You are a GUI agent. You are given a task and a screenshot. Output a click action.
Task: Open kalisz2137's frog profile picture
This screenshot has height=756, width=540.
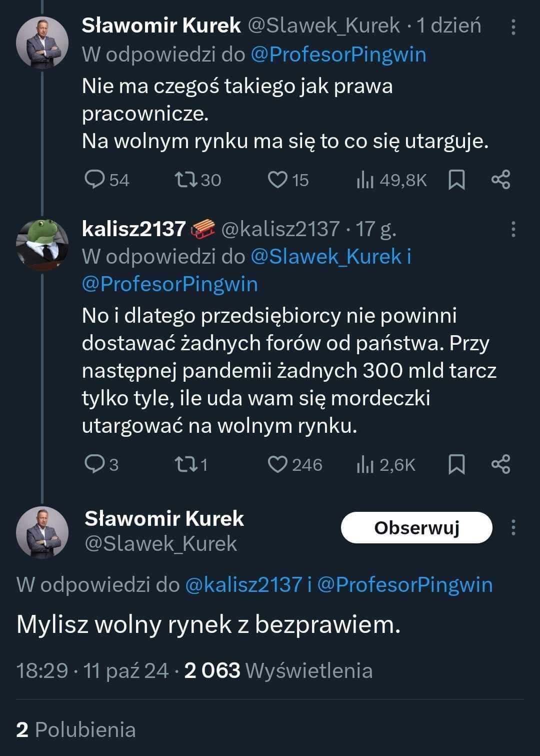pos(42,244)
